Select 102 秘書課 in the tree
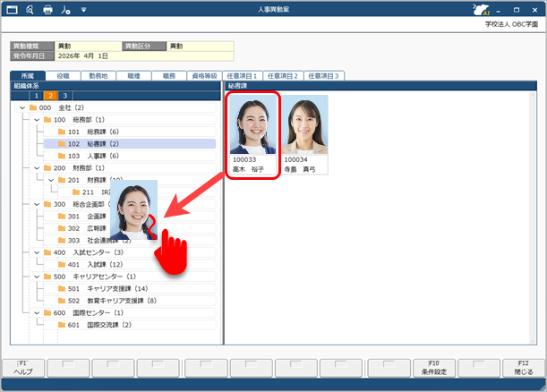 tap(130, 144)
